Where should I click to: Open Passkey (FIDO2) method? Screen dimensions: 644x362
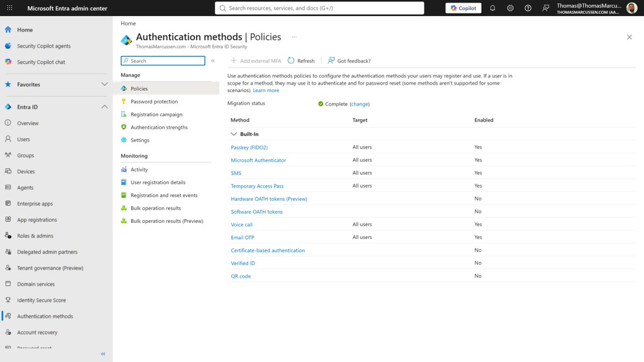249,147
